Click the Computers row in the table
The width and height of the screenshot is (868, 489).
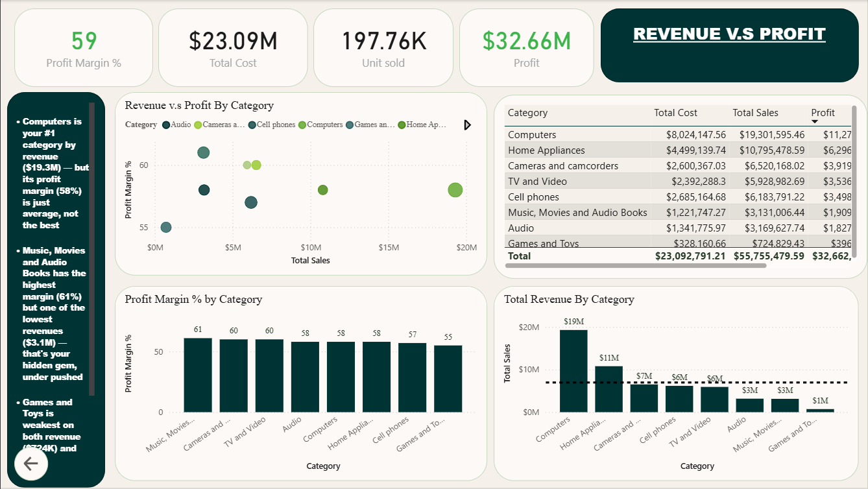(677, 135)
